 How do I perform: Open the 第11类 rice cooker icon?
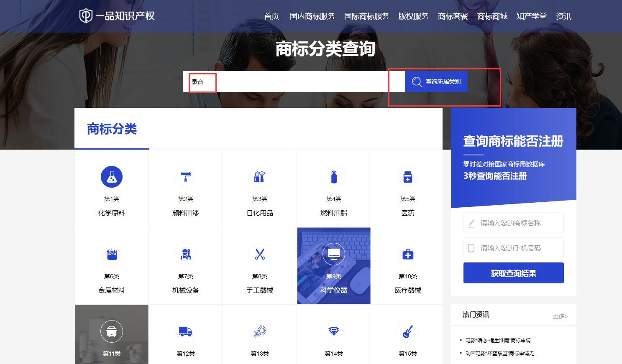[112, 331]
